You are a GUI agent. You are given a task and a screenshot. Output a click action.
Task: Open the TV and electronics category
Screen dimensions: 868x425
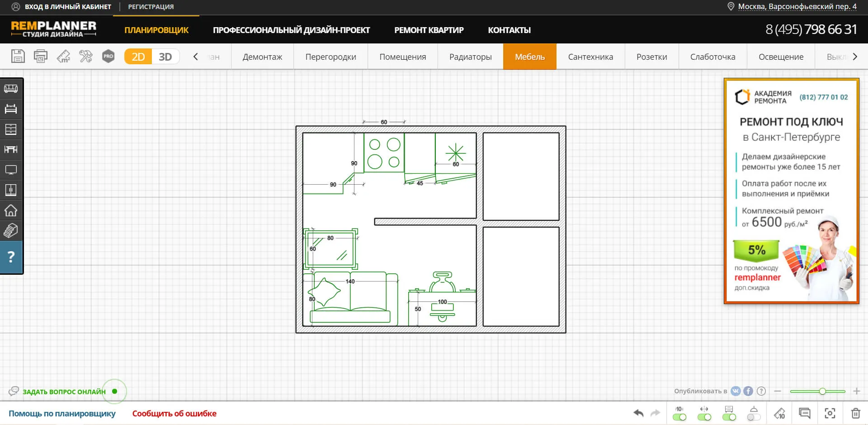click(11, 170)
